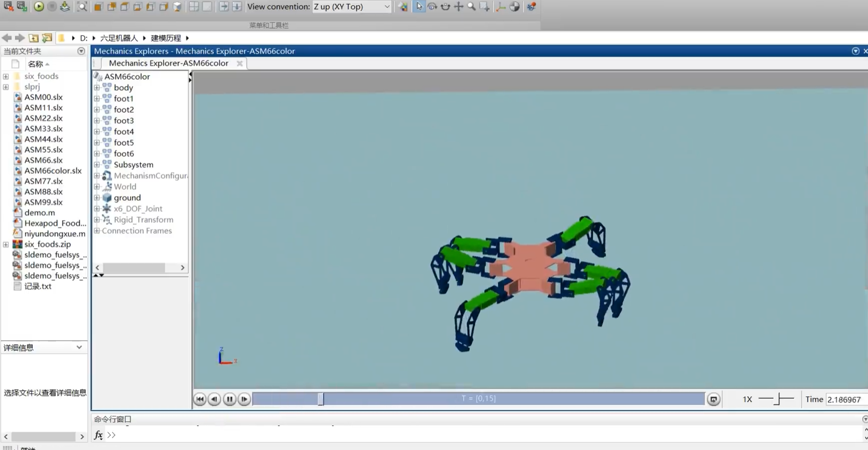Open the View convention dropdown
Image resolution: width=868 pixels, height=450 pixels.
351,7
